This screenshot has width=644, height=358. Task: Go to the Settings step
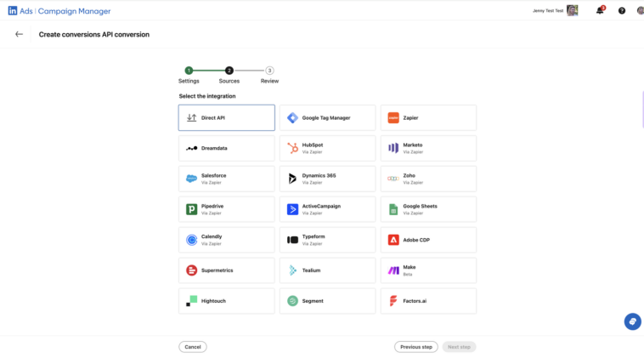coord(189,71)
